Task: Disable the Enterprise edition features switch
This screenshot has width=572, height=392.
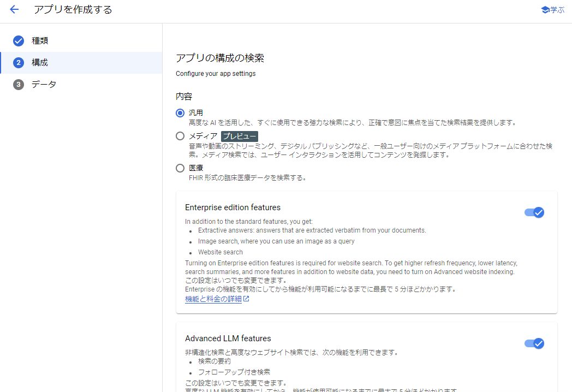Action: [x=534, y=212]
